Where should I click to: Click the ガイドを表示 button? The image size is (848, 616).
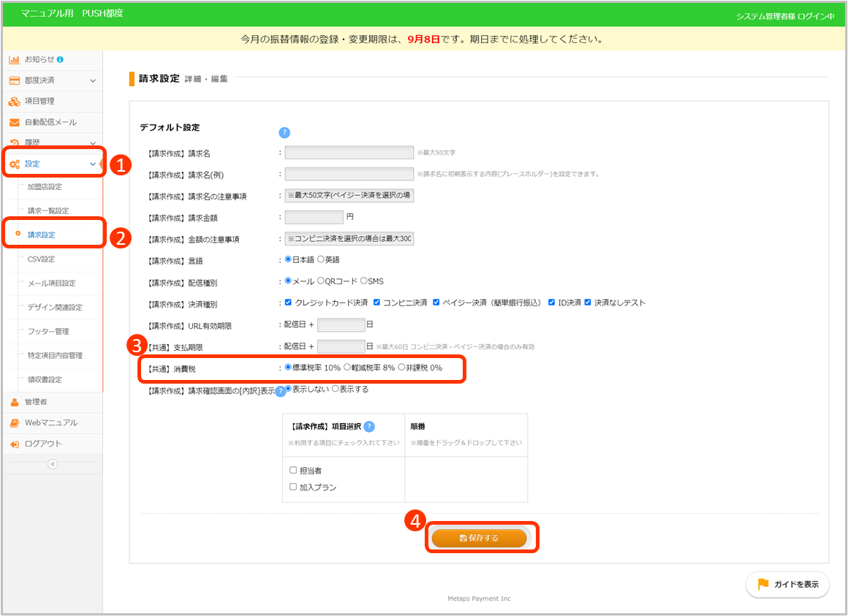787,585
